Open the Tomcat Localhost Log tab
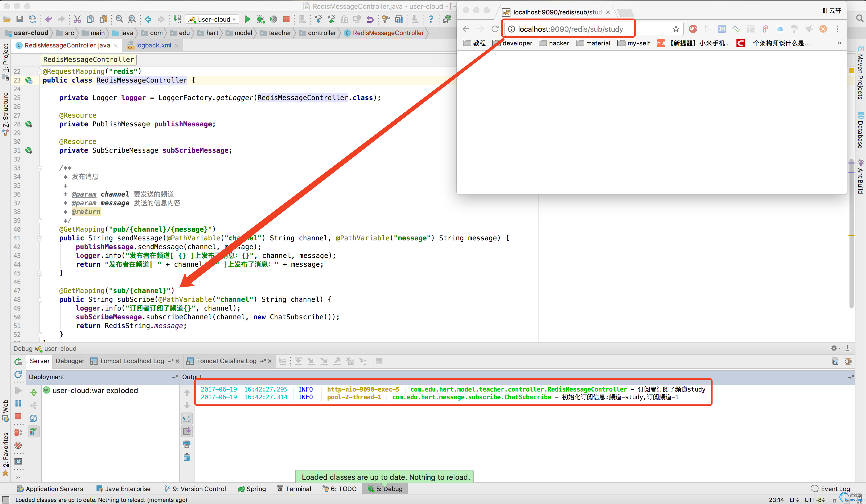The image size is (866, 504). coord(132,361)
